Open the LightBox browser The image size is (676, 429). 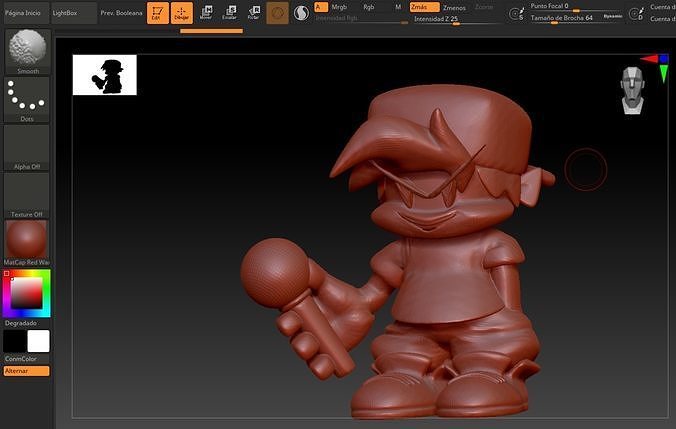[74, 13]
